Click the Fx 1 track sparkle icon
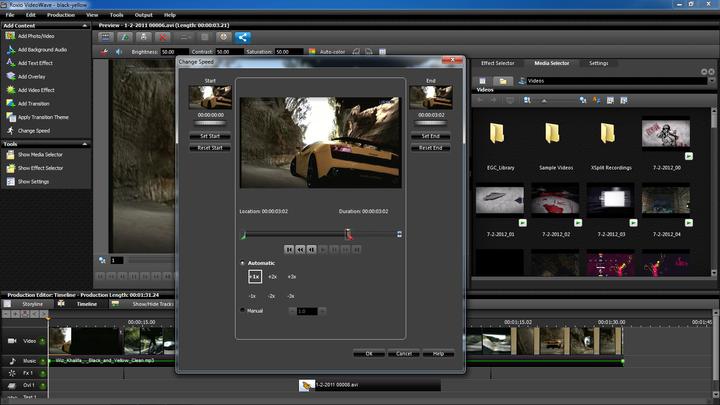This screenshot has width=720, height=405. (x=12, y=373)
